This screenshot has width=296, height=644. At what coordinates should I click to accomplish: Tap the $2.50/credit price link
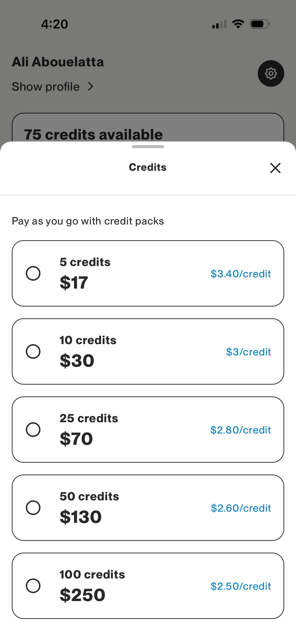[x=241, y=586]
